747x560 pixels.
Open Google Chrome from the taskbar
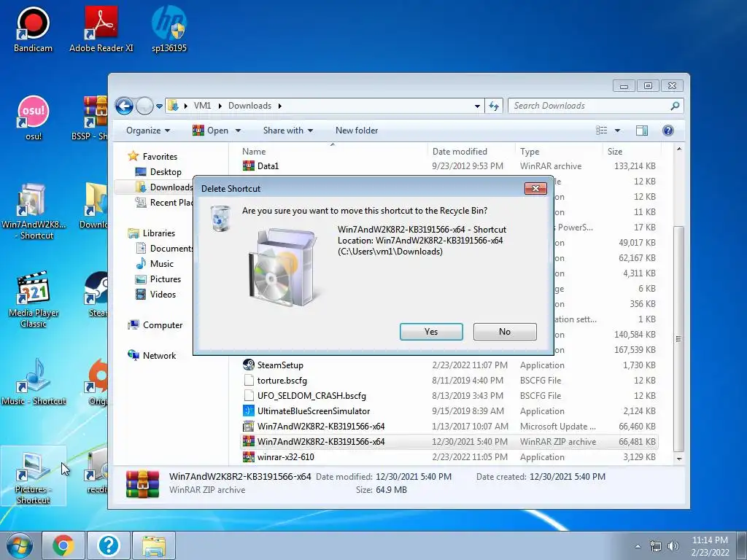click(x=63, y=545)
